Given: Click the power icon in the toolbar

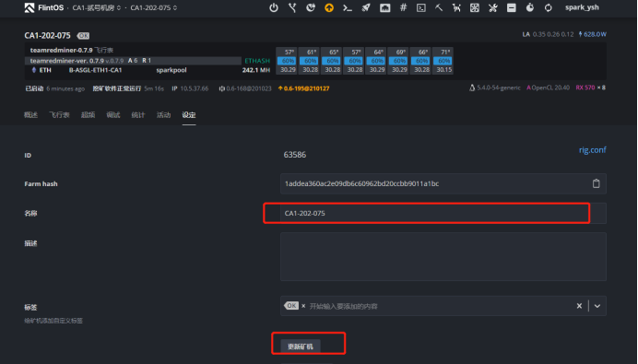Looking at the screenshot, I should click(x=274, y=7).
